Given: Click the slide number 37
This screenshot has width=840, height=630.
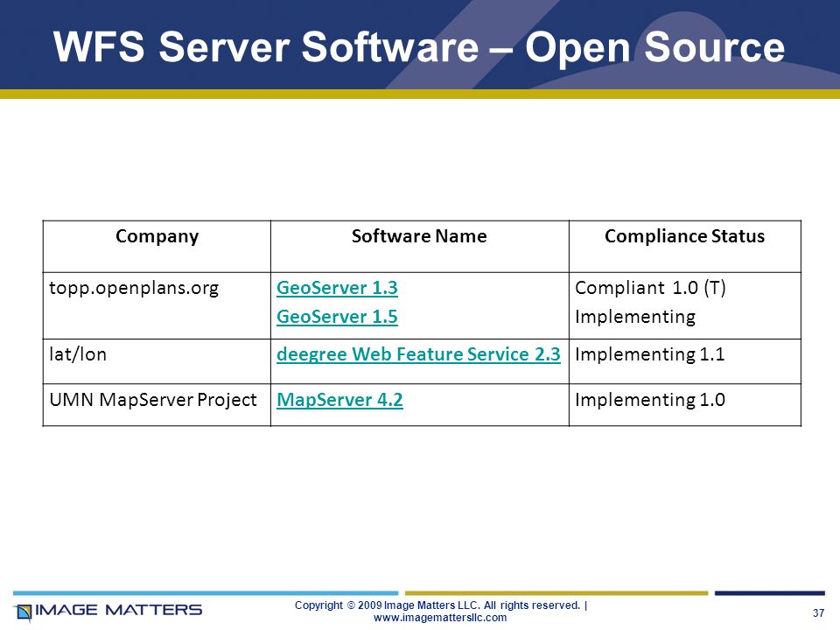Looking at the screenshot, I should [x=818, y=612].
